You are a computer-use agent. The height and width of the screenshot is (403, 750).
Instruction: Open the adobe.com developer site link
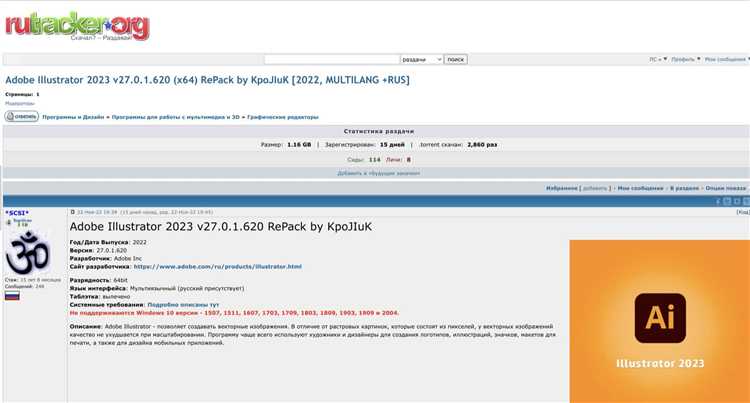click(x=218, y=267)
